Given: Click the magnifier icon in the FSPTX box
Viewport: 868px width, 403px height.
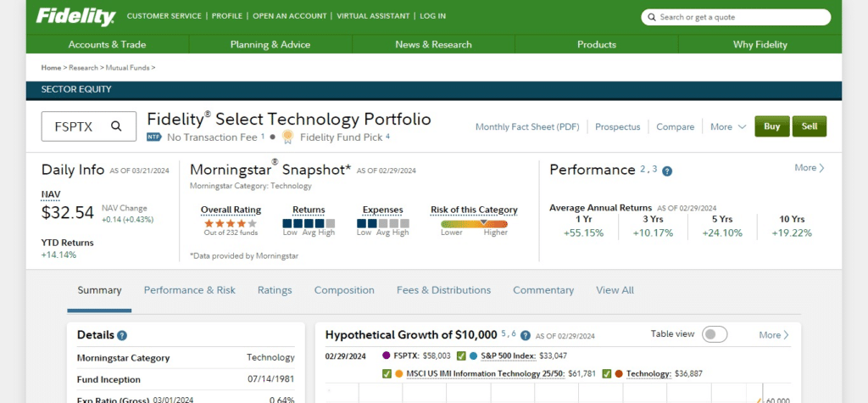Looking at the screenshot, I should coord(116,126).
